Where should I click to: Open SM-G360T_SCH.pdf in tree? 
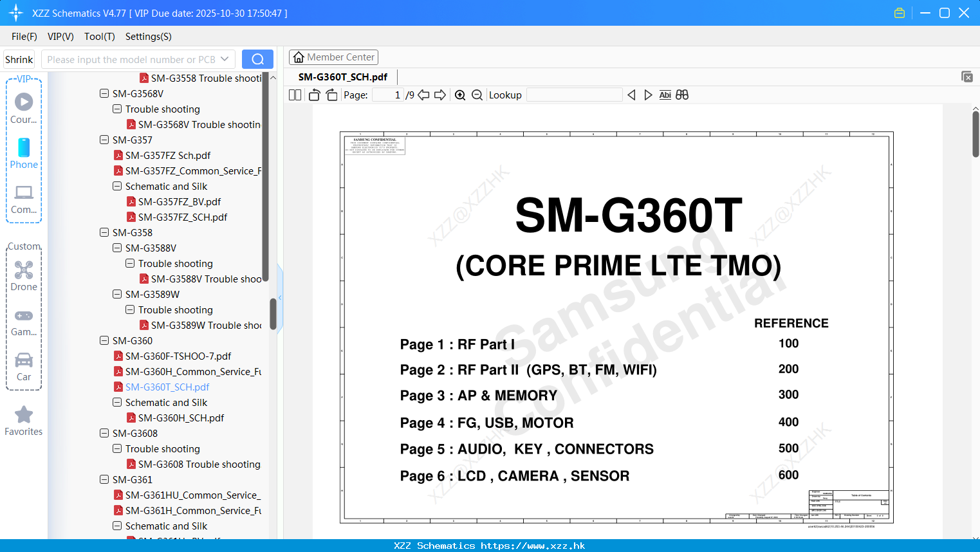point(167,387)
